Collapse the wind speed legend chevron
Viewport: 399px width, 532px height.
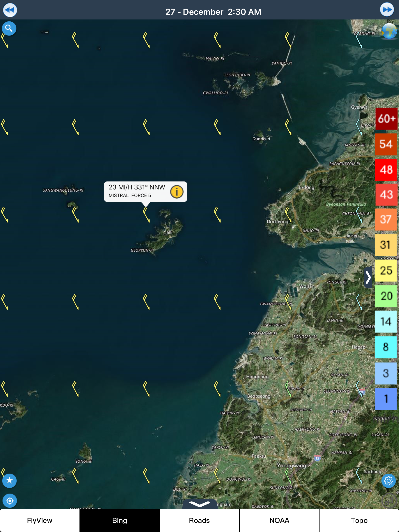368,277
